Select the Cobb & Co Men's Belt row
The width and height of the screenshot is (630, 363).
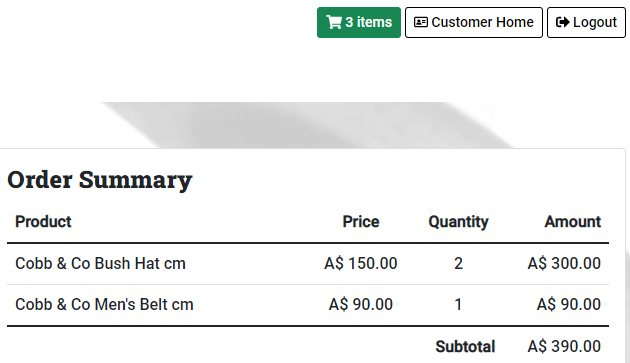pos(308,305)
